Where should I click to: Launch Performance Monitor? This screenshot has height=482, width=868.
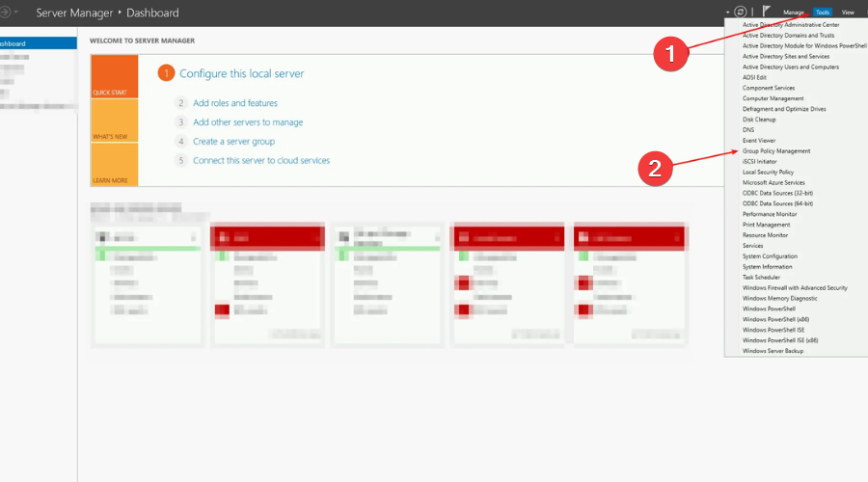tap(770, 214)
